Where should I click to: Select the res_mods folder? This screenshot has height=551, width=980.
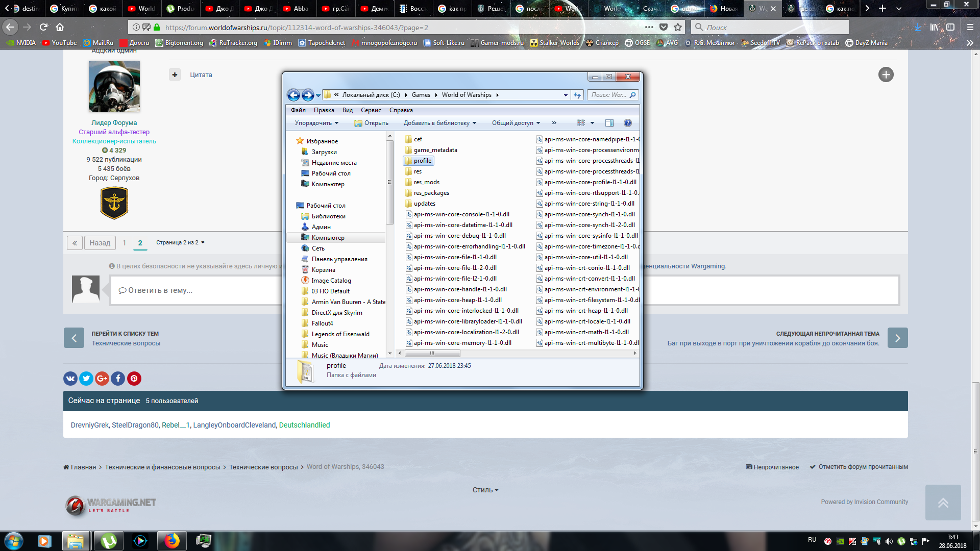point(426,182)
